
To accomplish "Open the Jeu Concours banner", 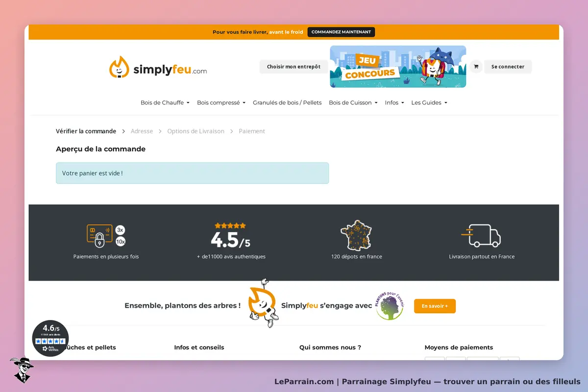I will tap(398, 67).
